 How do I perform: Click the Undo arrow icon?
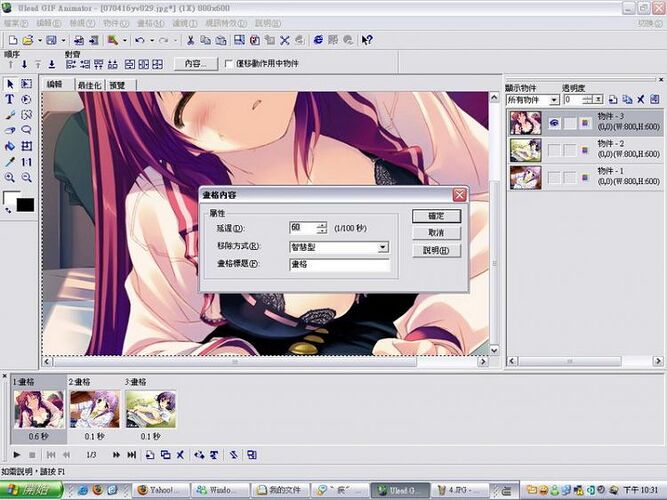140,40
